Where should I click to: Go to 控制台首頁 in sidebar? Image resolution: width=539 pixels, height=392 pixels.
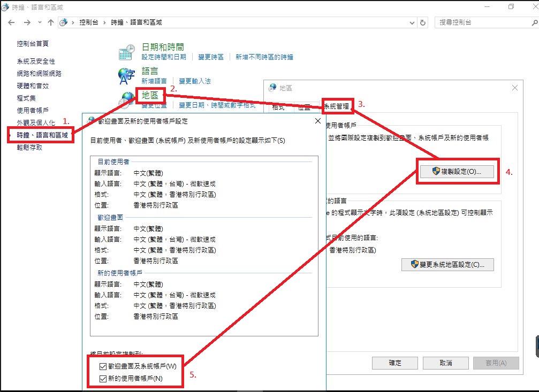point(33,44)
